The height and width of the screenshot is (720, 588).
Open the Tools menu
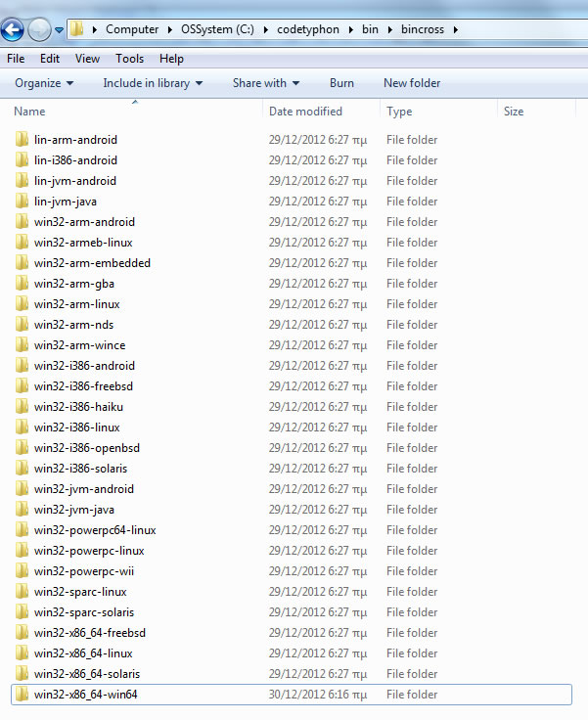click(x=129, y=59)
